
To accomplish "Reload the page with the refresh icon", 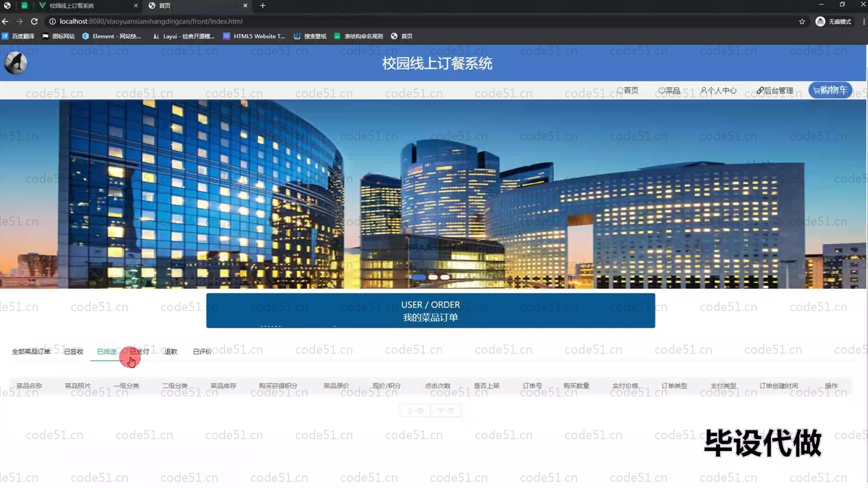I will click(34, 21).
